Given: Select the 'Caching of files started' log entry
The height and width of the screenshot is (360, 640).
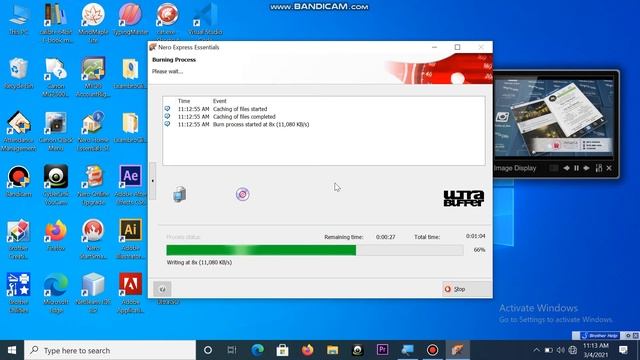Looking at the screenshot, I should click(x=240, y=109).
